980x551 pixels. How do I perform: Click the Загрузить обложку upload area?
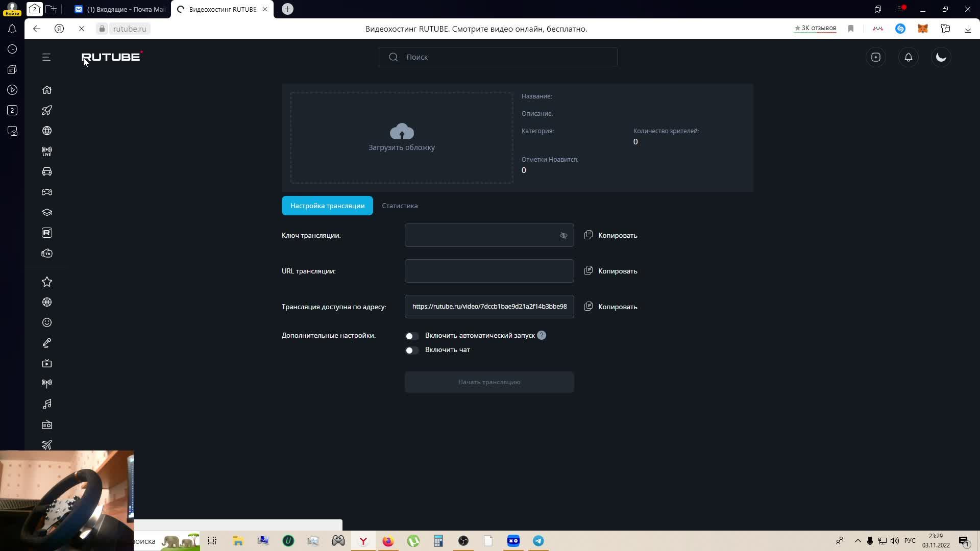point(402,138)
